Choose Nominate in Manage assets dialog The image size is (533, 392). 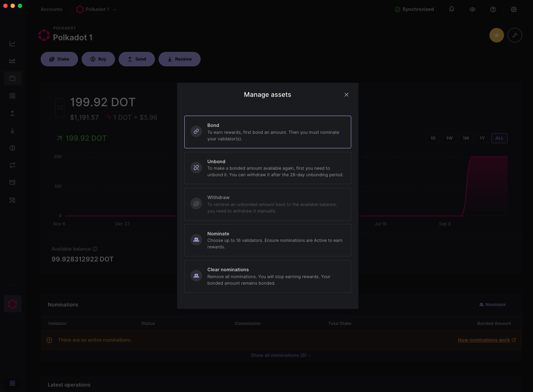coord(268,240)
